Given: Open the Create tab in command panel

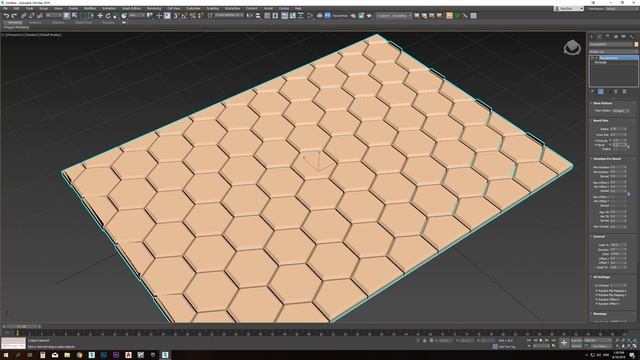Looking at the screenshot, I should click(592, 37).
